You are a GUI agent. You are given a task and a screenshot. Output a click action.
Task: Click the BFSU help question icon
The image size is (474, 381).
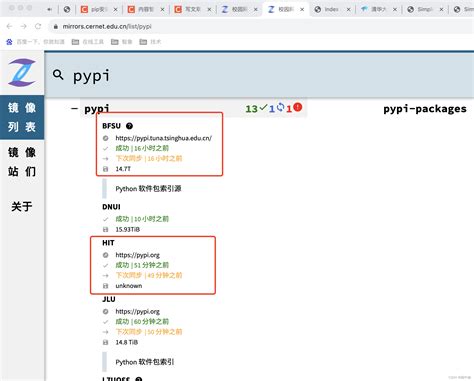coord(129,126)
